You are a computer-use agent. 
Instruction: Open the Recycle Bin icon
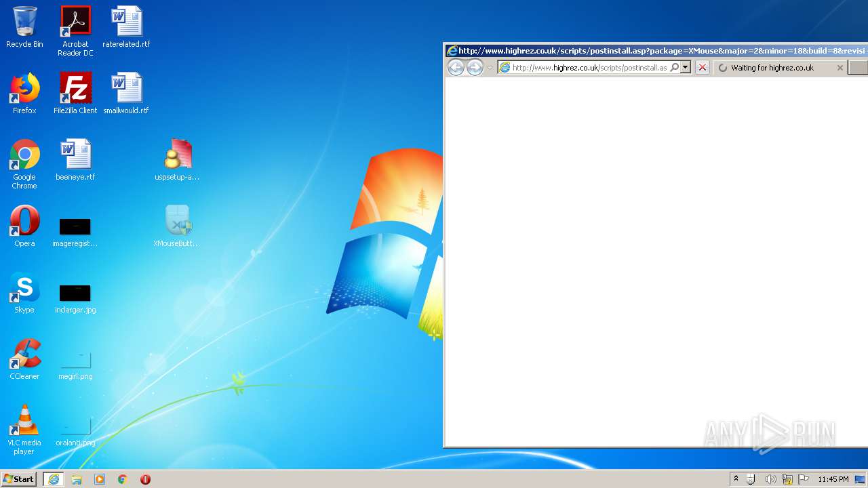coord(24,27)
